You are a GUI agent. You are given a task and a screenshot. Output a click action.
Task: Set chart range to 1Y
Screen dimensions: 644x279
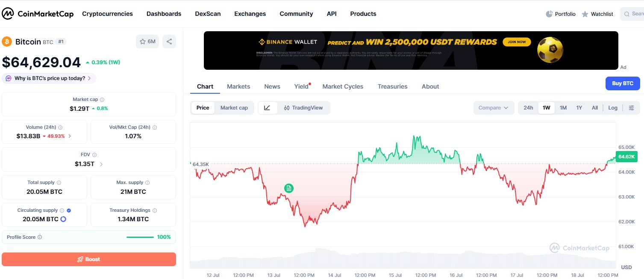pyautogui.click(x=579, y=108)
